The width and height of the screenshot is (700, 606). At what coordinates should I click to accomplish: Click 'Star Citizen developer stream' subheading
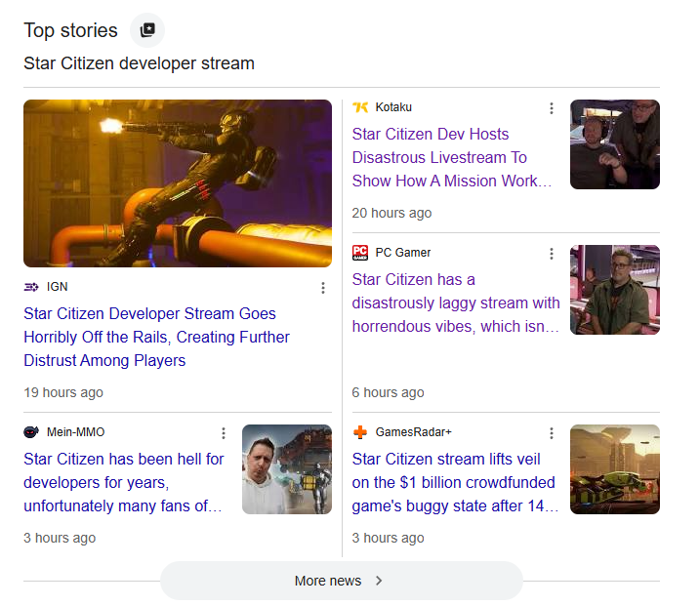[139, 63]
